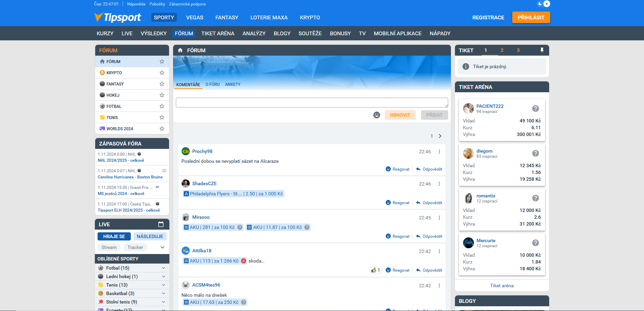
Task: Open VÝSLEDKY in the navigation bar
Action: click(154, 33)
